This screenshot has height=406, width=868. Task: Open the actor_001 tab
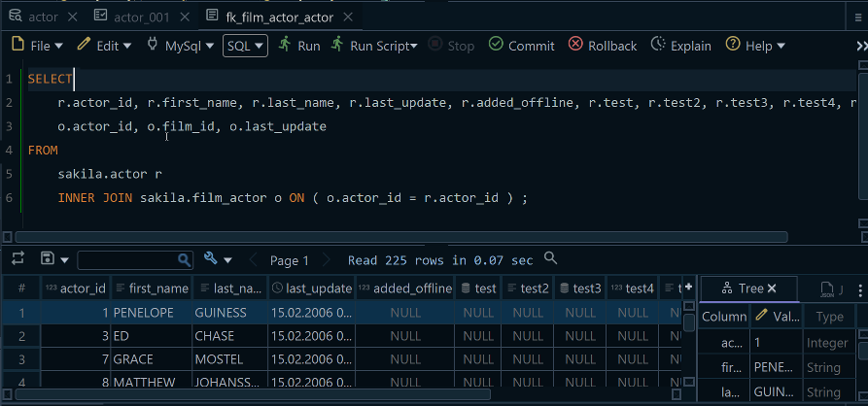click(x=132, y=17)
